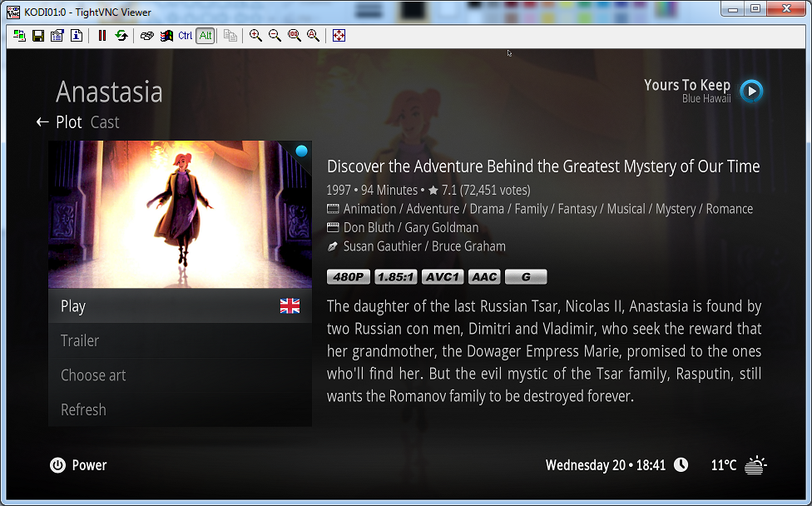Send Ctrl+Esc with Windows flag icon
Screen dimensions: 812x506
[166, 36]
